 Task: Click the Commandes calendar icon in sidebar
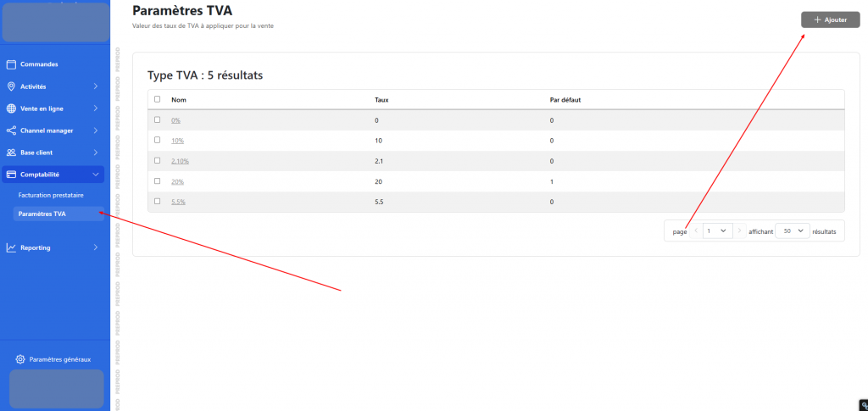click(11, 64)
